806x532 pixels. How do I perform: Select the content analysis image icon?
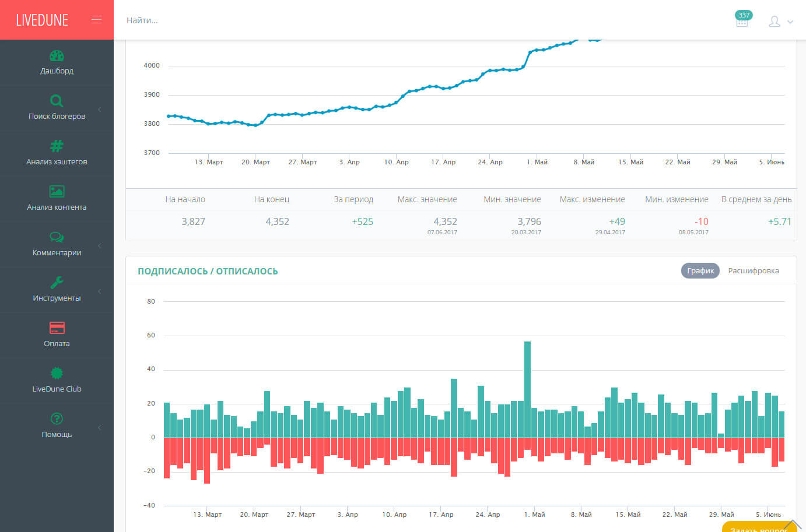tap(57, 191)
